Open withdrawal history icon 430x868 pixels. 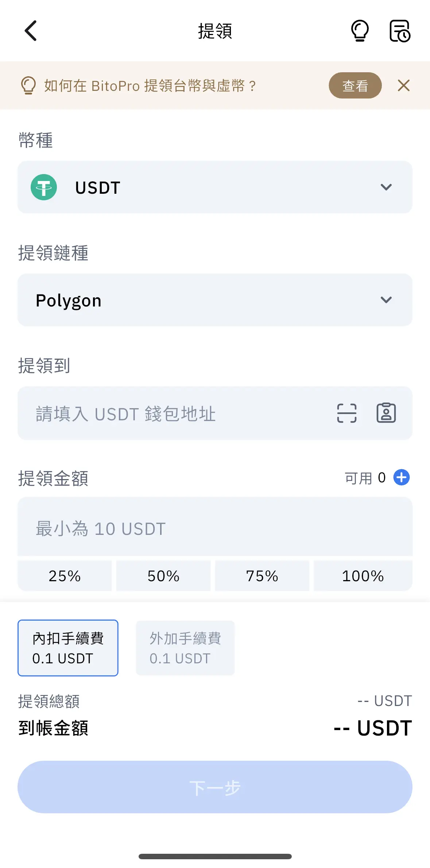[x=400, y=31]
